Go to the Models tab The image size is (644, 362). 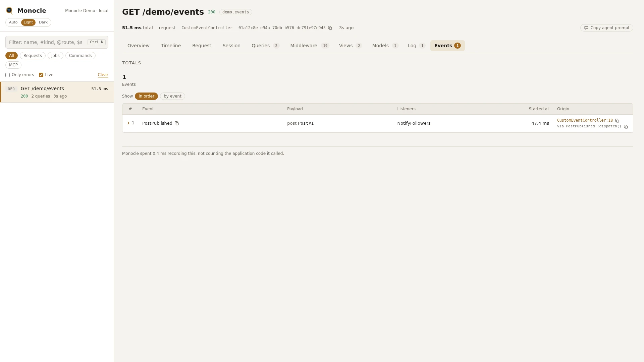coord(385,46)
